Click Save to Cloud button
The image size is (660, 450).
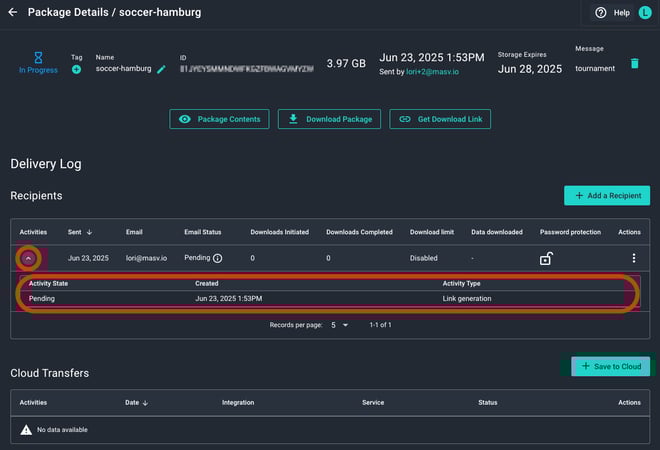610,366
